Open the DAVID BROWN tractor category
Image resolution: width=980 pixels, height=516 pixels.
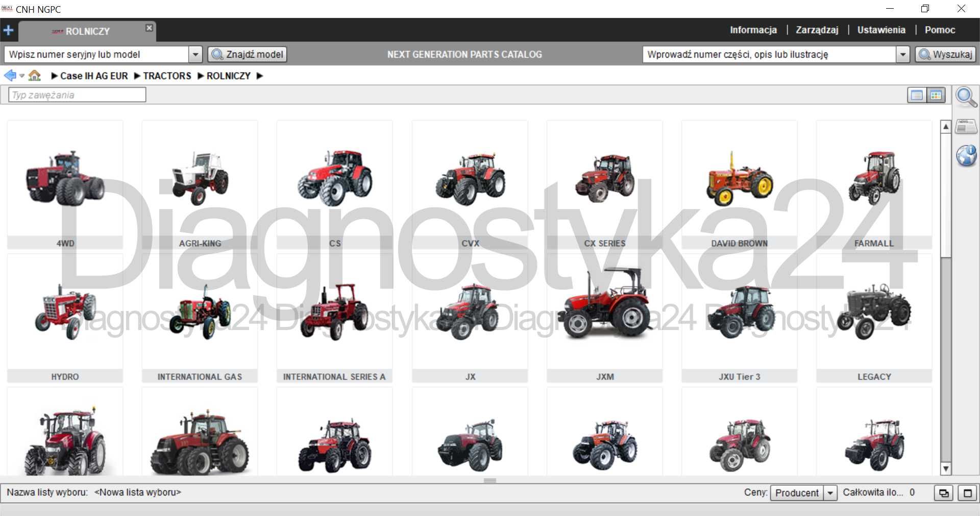click(x=740, y=185)
